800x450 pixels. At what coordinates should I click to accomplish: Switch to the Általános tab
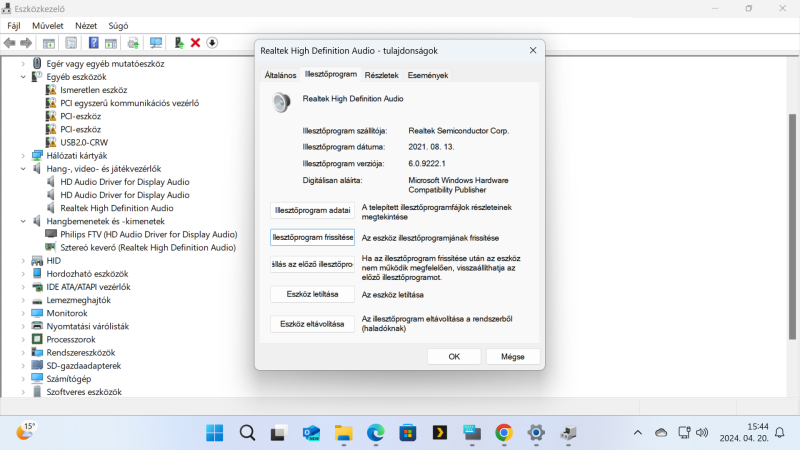click(x=280, y=75)
